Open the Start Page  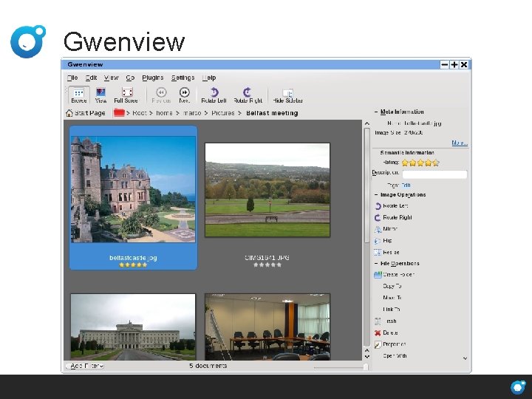85,113
